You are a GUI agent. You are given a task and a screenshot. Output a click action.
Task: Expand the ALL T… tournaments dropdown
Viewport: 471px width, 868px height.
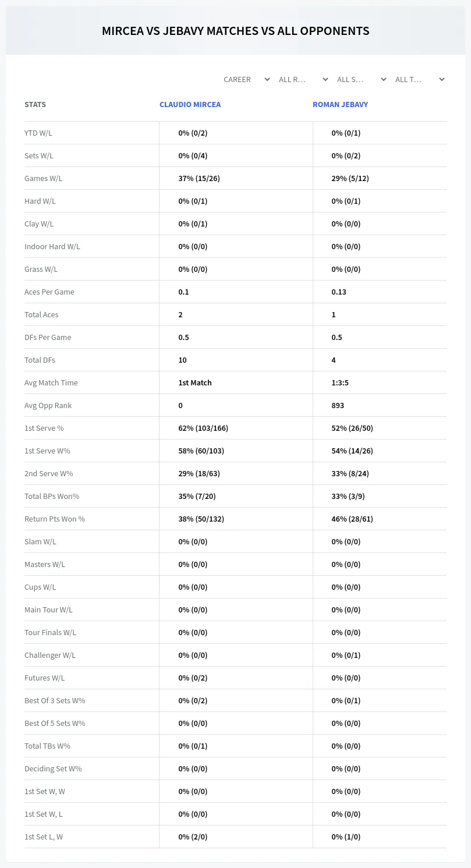(419, 79)
